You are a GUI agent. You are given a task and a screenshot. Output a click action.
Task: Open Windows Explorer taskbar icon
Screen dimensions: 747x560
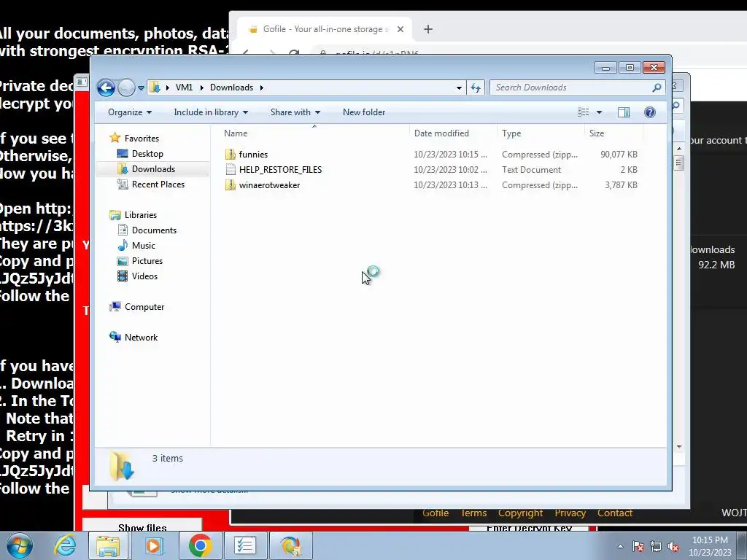[108, 545]
